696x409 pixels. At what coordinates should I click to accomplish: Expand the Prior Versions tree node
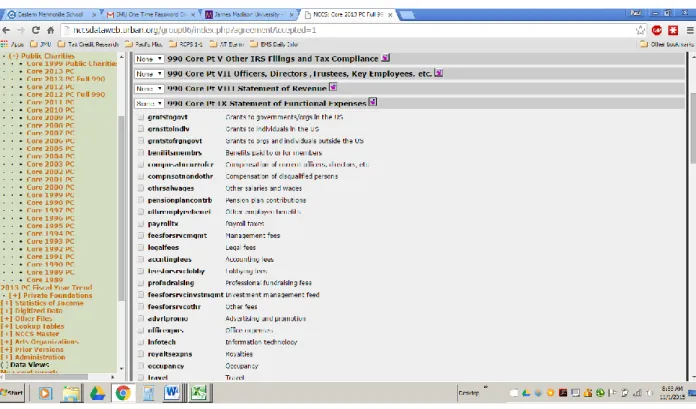point(6,349)
